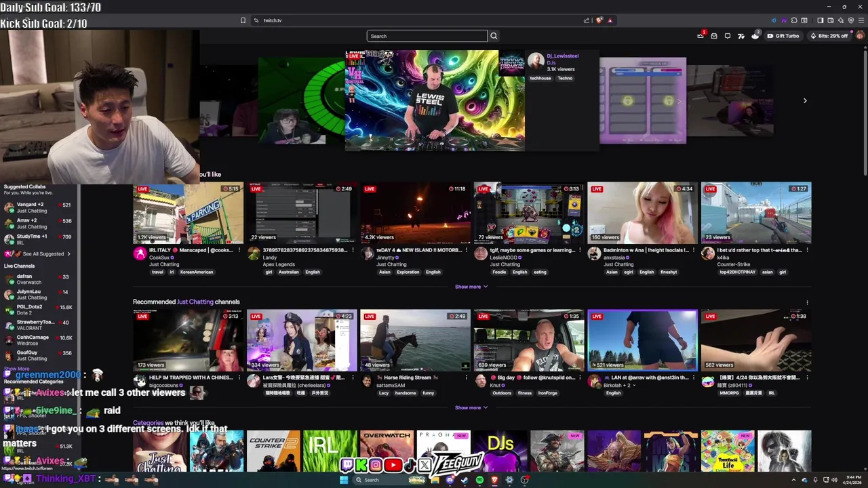
Task: Click the Techno tag on featured stream
Action: (565, 79)
